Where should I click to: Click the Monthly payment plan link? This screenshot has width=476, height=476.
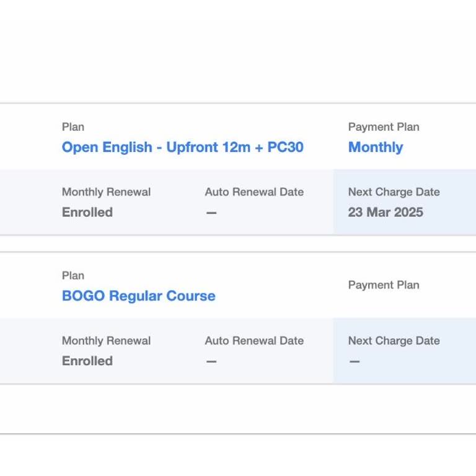375,148
